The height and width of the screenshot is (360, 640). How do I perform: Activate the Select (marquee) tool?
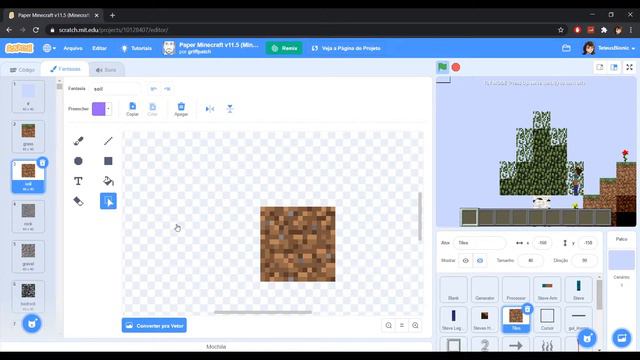pyautogui.click(x=108, y=201)
